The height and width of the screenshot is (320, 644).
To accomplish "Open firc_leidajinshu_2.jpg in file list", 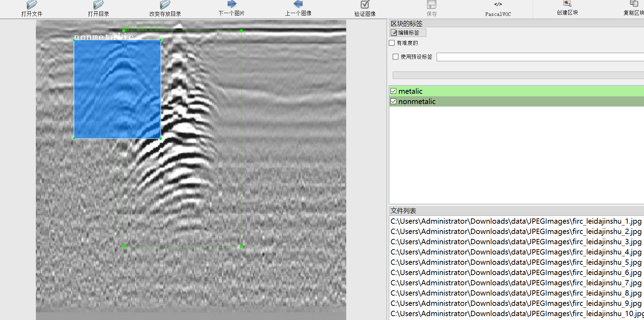I will pyautogui.click(x=516, y=232).
